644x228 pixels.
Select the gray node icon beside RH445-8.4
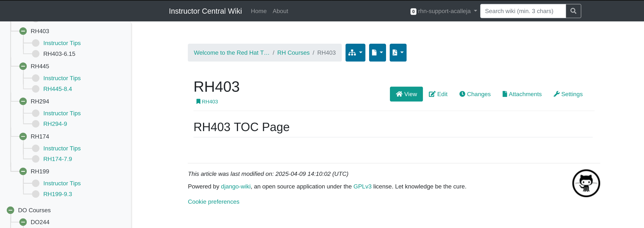36,89
